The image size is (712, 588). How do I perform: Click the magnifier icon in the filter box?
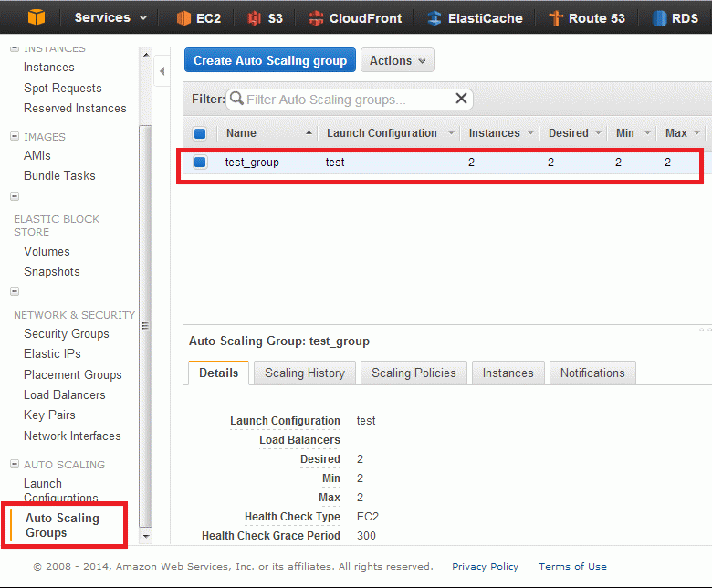coord(236,98)
